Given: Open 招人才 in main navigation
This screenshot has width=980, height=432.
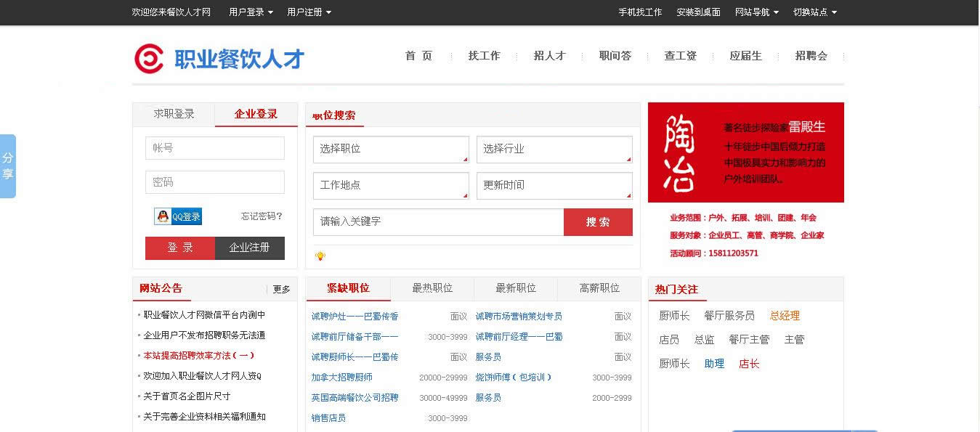Looking at the screenshot, I should click(549, 56).
